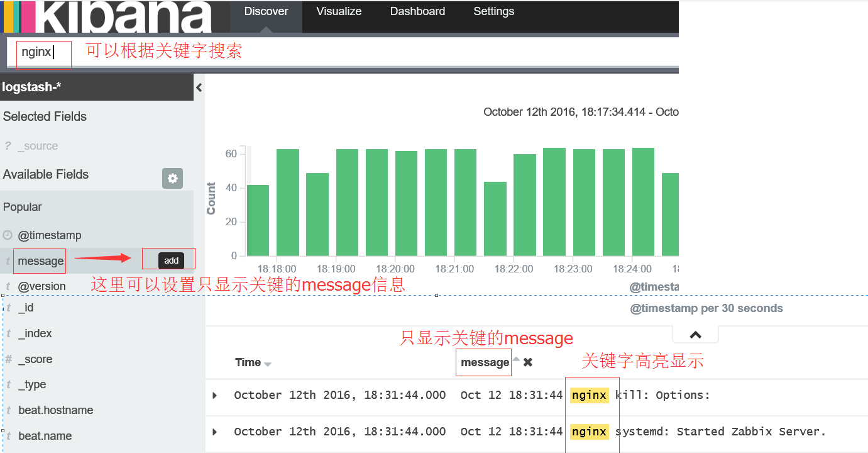Open the available fields filter gear
Screen dimensions: 868x453
[172, 178]
